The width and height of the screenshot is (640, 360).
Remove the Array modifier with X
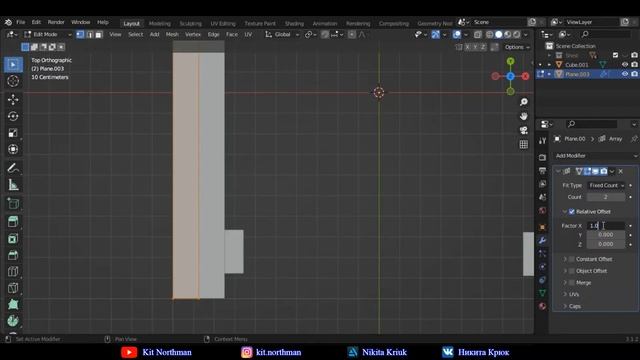coord(620,171)
